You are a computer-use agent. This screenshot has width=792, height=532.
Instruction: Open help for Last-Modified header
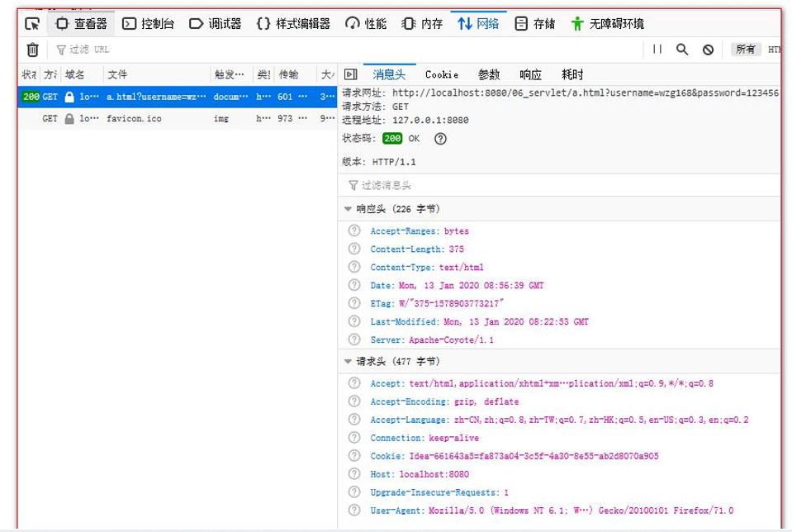354,322
